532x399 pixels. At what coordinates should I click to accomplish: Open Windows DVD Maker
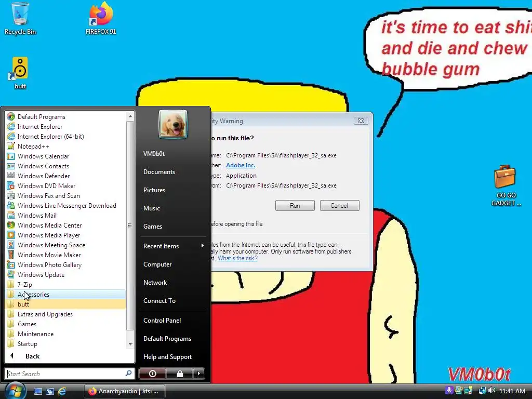66,185
